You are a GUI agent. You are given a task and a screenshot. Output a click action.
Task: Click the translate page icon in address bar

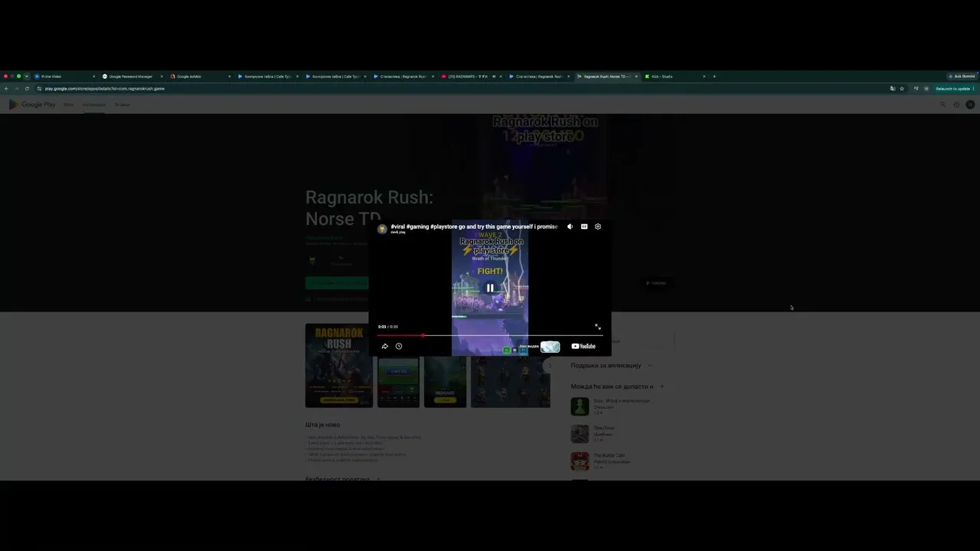(x=892, y=89)
